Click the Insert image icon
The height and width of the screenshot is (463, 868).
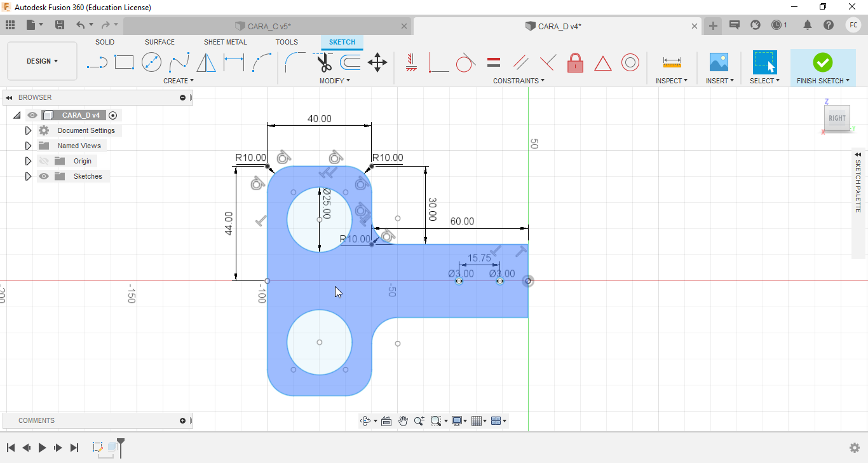click(719, 62)
